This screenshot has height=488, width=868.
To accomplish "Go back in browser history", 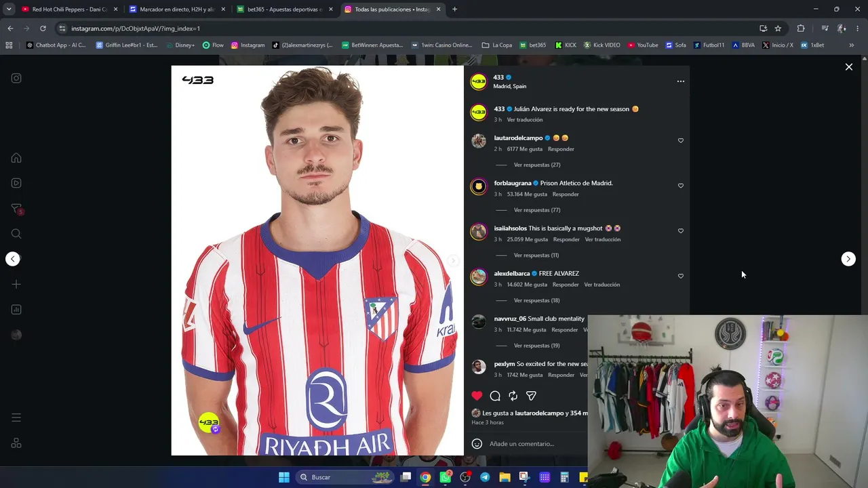I will (10, 28).
